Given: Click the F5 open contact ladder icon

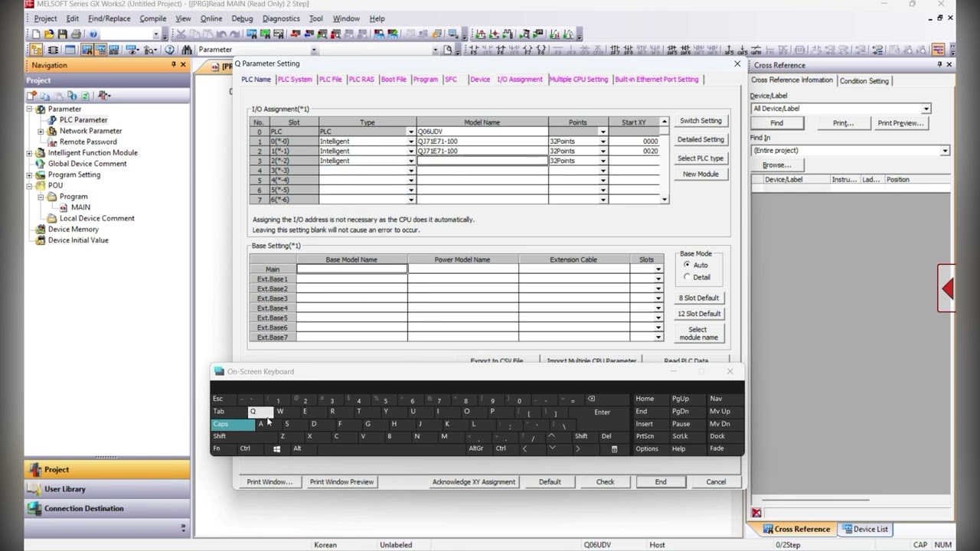Looking at the screenshot, I should click(x=473, y=50).
